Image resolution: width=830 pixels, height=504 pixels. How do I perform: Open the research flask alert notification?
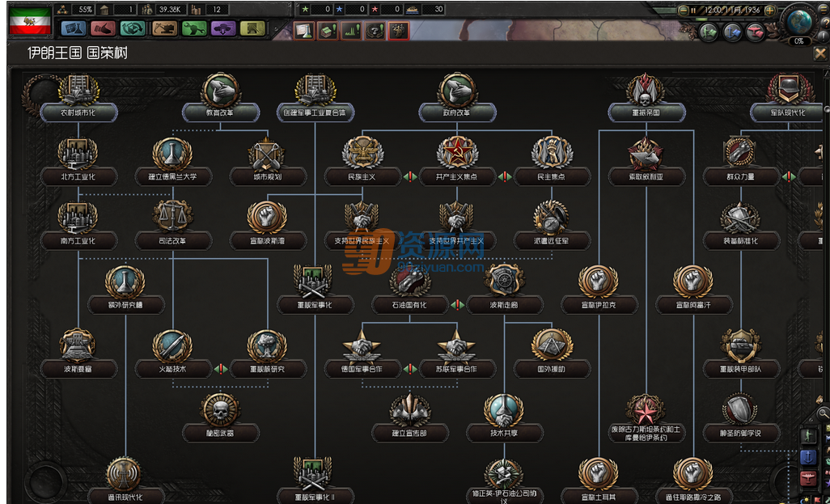coord(303,31)
